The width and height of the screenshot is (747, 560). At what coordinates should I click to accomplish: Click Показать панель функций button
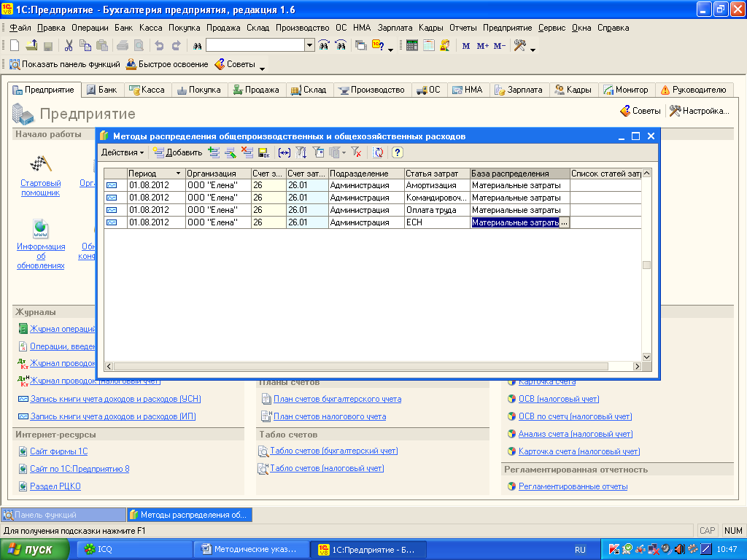pos(65,64)
